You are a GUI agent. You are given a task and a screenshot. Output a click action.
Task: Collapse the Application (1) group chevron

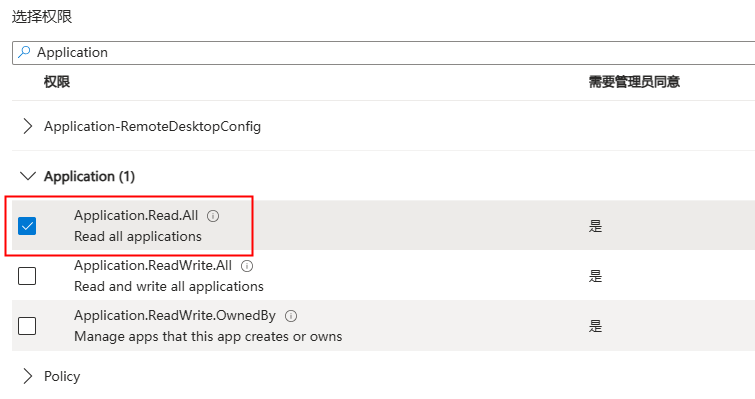28,176
